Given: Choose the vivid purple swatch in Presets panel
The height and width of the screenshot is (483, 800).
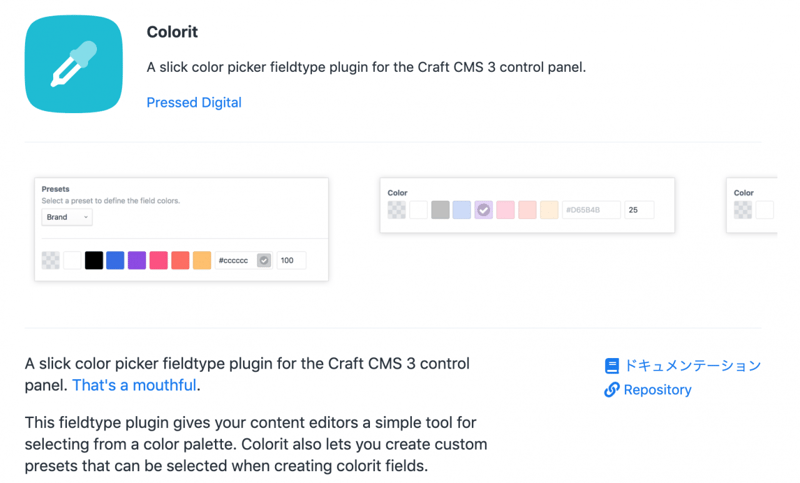Looking at the screenshot, I should [137, 260].
